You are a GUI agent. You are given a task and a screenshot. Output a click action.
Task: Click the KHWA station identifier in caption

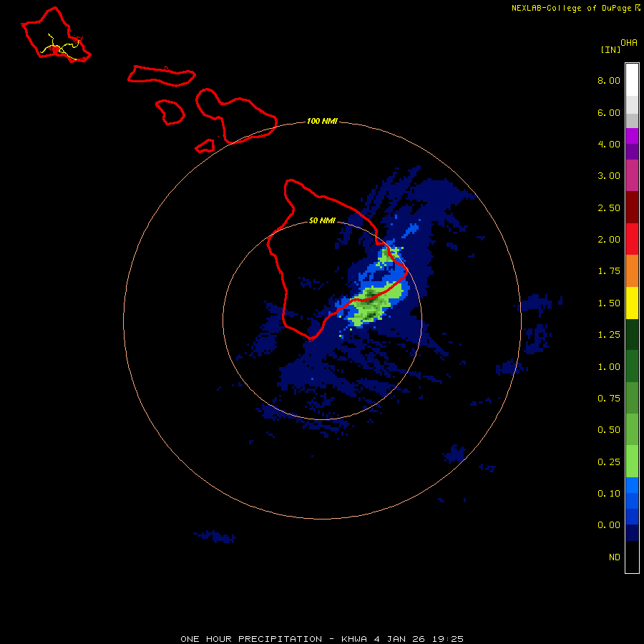pos(354,639)
